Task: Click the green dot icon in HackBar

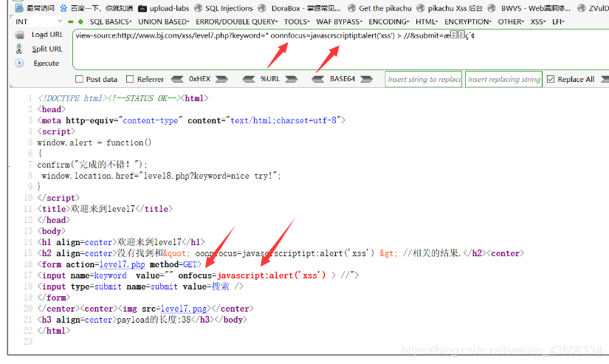Action: 80,21
